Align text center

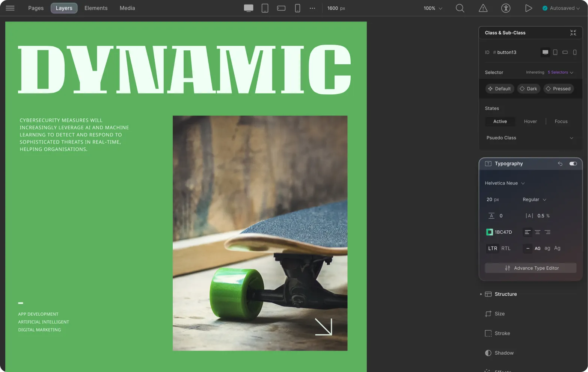coord(538,232)
